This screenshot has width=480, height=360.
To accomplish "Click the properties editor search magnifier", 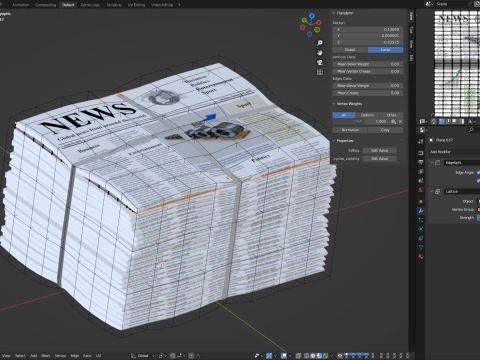I will [471, 130].
